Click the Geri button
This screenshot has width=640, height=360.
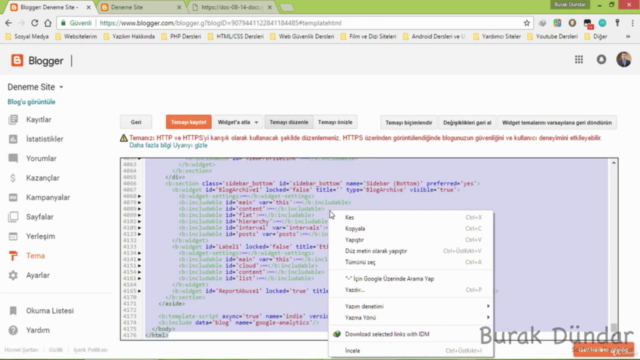tap(136, 122)
